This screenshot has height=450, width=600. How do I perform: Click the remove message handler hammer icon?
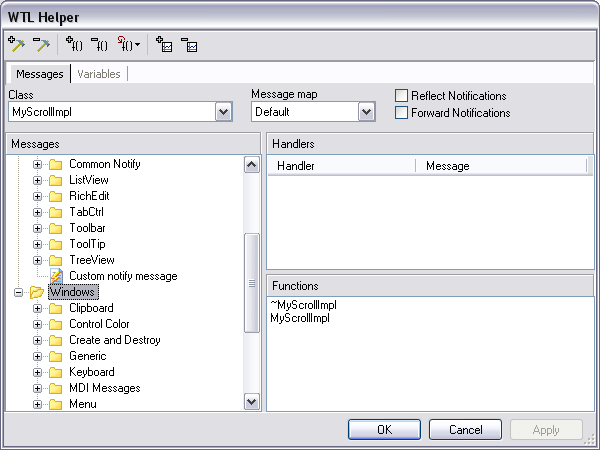pyautogui.click(x=41, y=44)
